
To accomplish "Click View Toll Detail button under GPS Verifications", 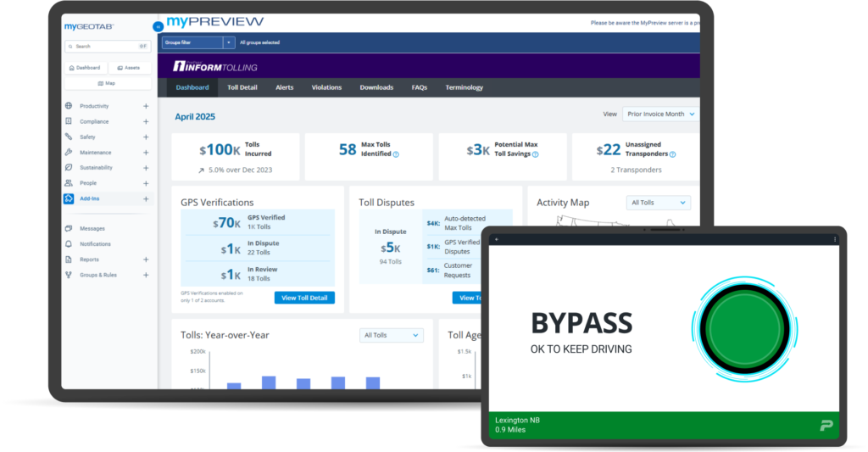I will [304, 298].
